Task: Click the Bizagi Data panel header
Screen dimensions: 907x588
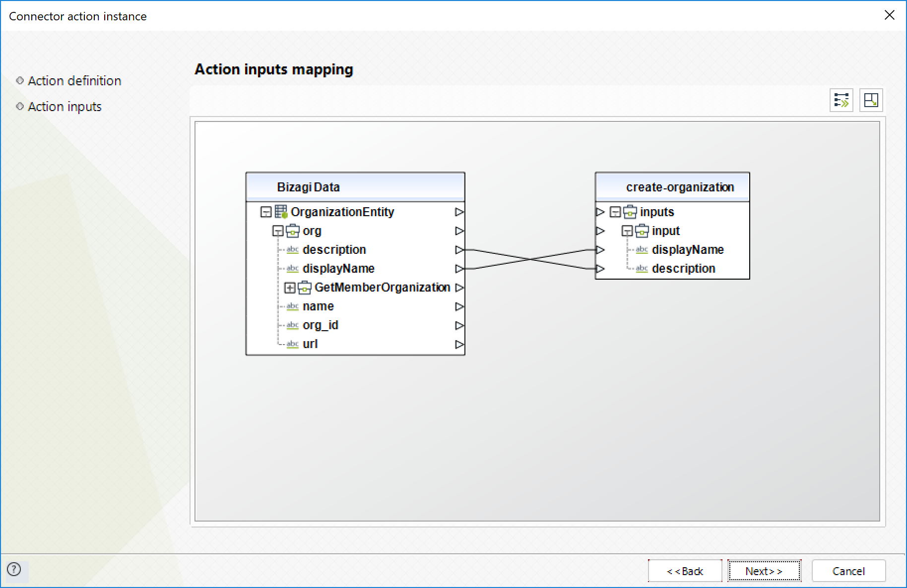Action: click(355, 187)
